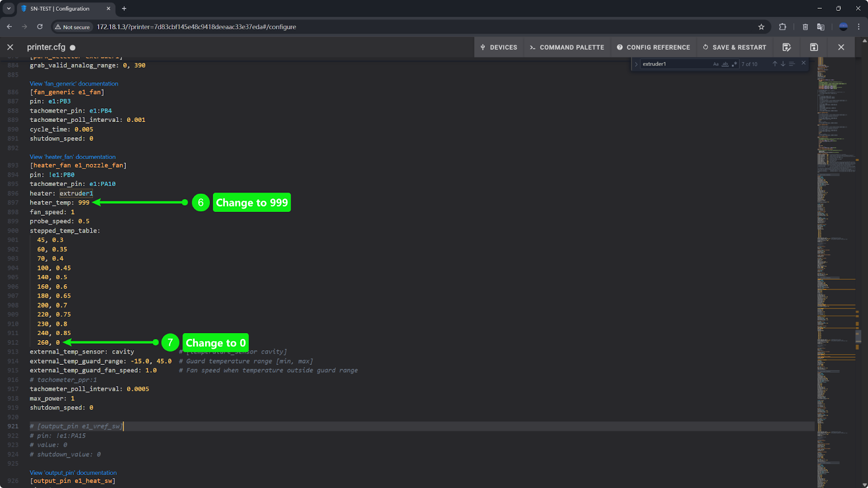868x488 pixels.
Task: Click the heater_temp value 999
Action: click(84, 203)
